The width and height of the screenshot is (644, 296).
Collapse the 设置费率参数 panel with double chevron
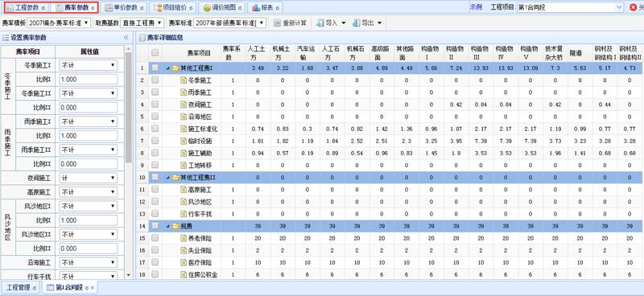pyautogui.click(x=126, y=37)
